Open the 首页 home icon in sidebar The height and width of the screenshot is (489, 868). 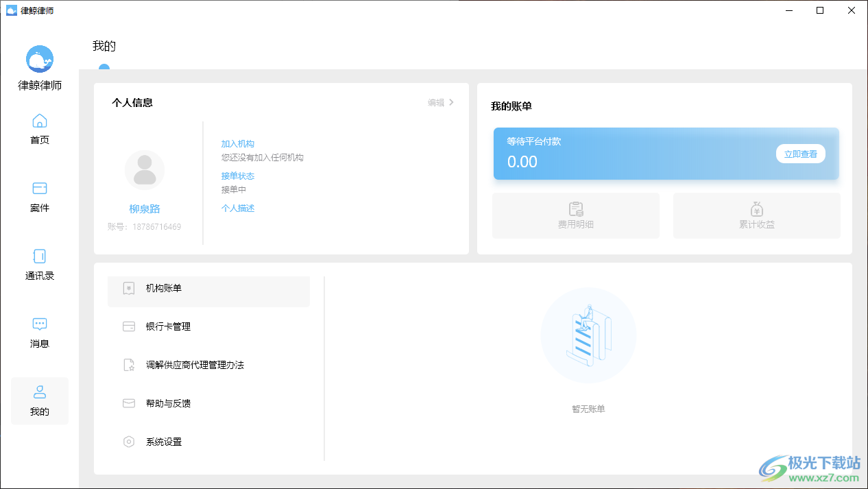click(x=40, y=121)
